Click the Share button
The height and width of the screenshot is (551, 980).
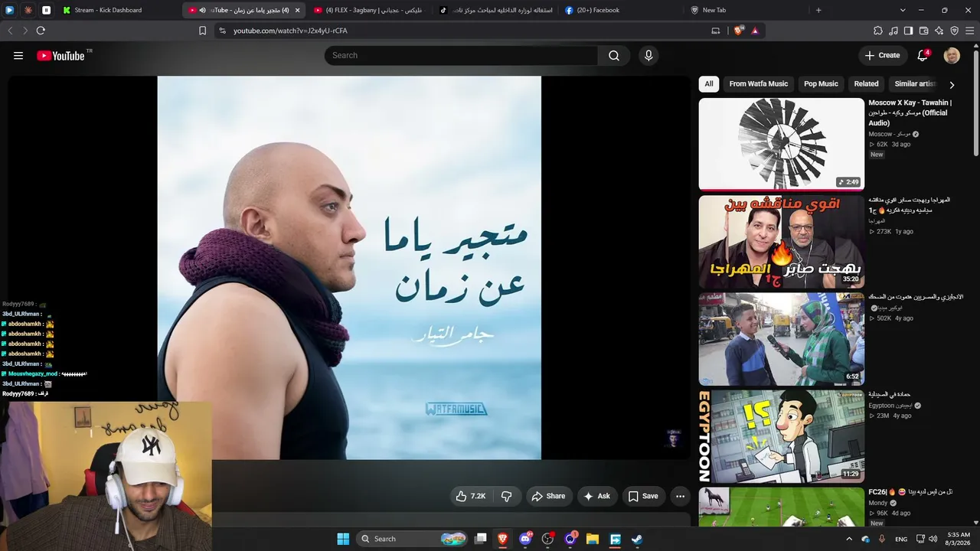[x=548, y=496]
